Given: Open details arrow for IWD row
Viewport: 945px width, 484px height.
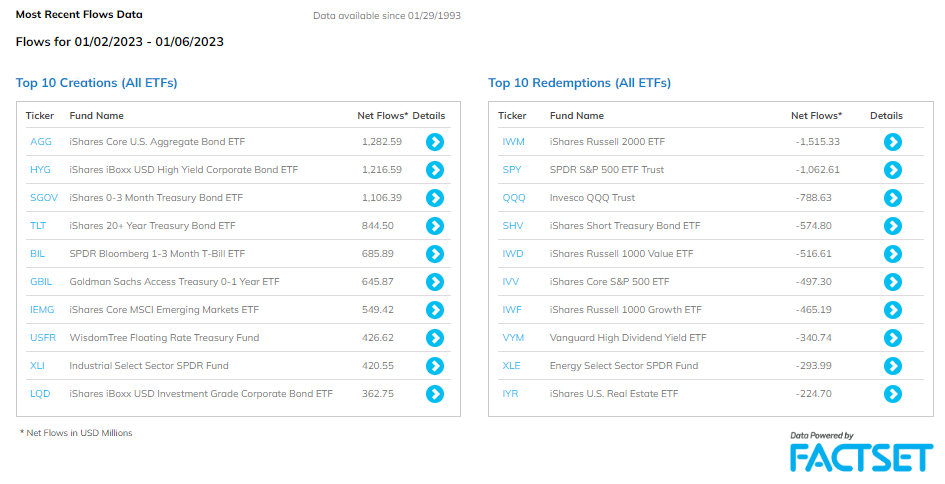Looking at the screenshot, I should point(893,254).
